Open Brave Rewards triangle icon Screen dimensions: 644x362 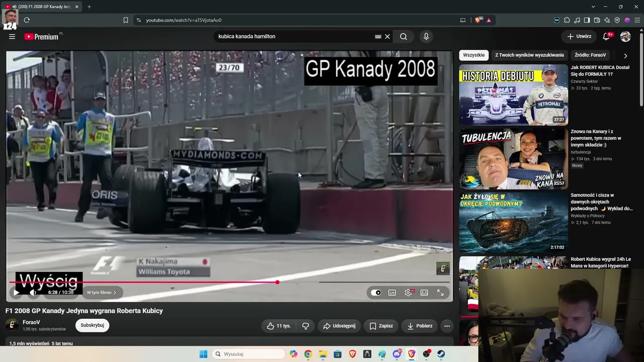click(489, 20)
